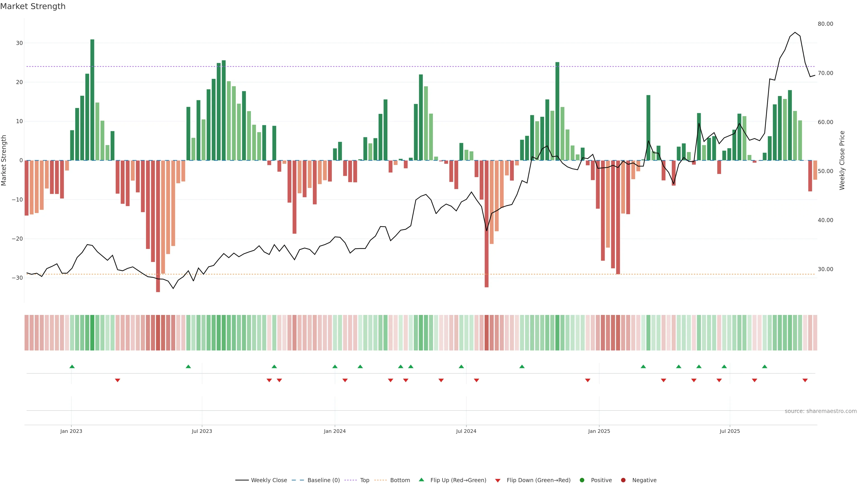Click the source: sharemaestro.com text
Screen dimensions: 868x488
point(821,411)
